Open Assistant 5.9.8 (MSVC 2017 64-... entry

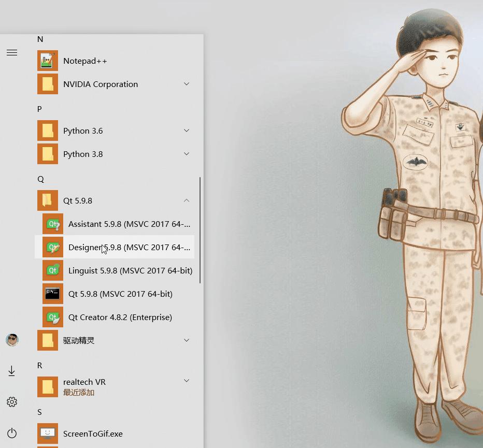coord(130,224)
